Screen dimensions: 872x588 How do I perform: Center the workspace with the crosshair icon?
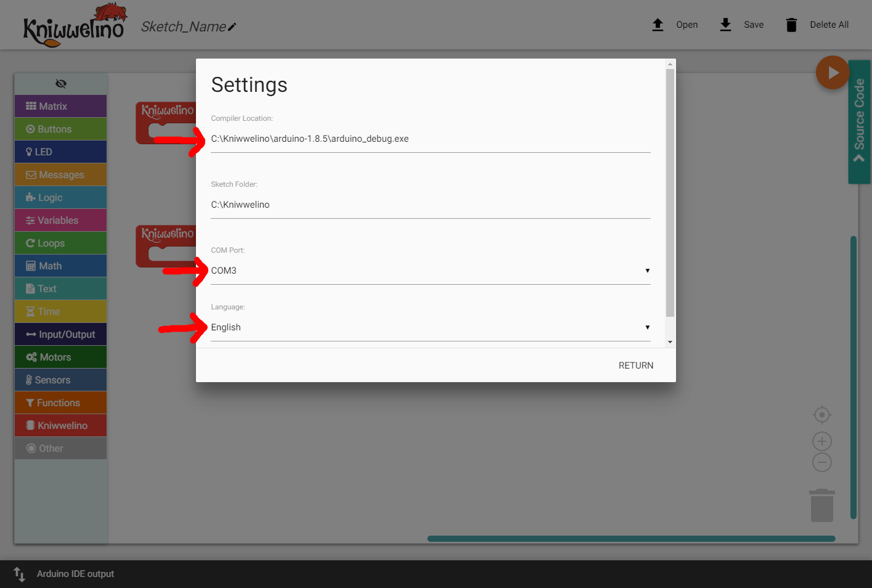click(822, 415)
